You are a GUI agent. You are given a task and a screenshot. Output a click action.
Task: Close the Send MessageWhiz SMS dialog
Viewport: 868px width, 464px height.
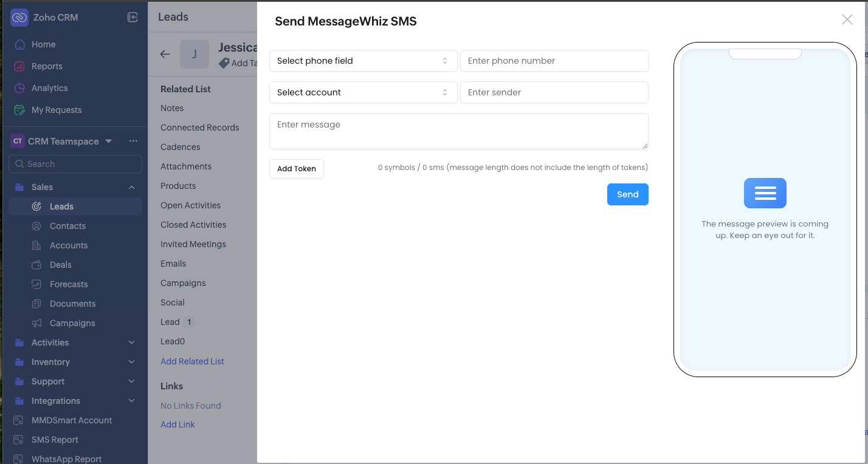[847, 19]
